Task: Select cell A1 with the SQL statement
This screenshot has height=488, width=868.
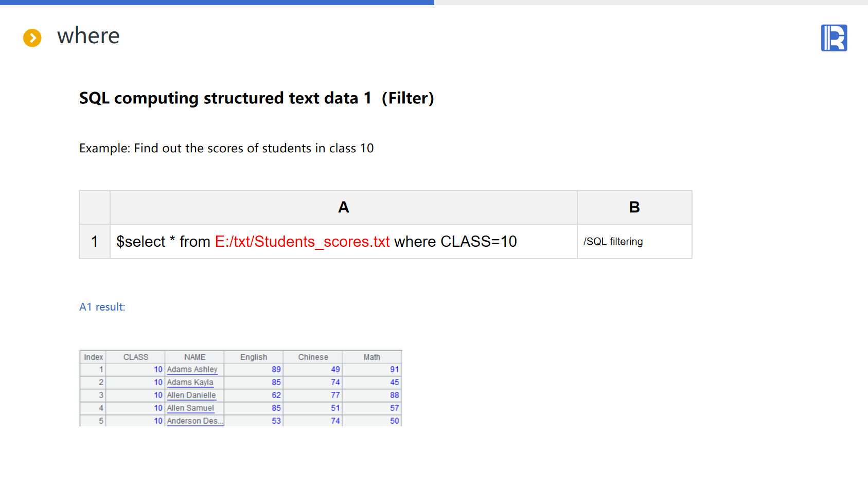Action: [x=343, y=241]
